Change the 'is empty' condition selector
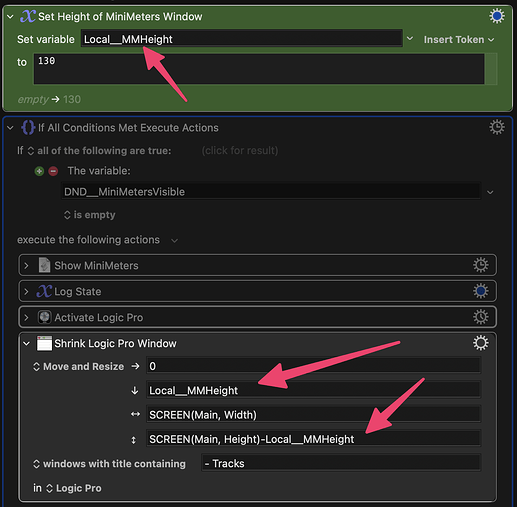 click(x=90, y=215)
